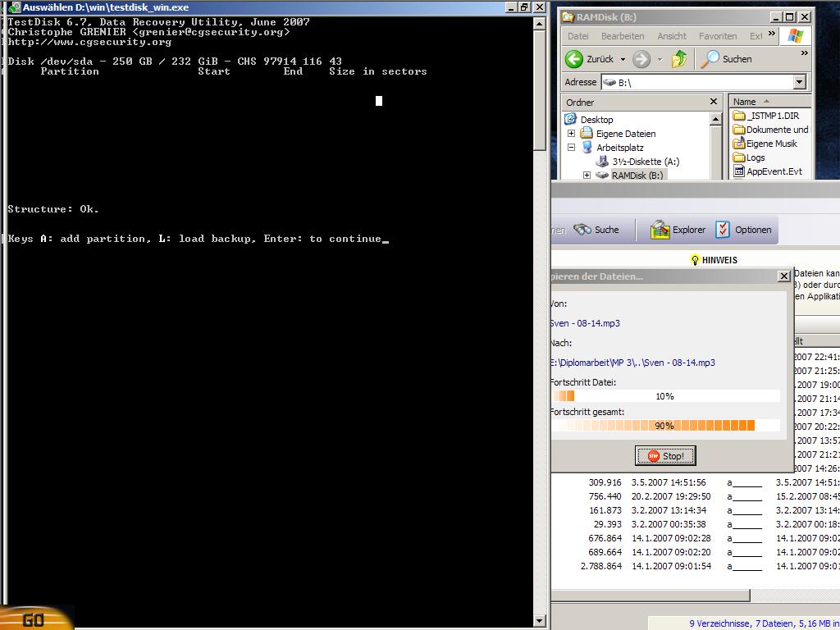Close the Ordner folder pane
840x630 pixels.
point(713,101)
